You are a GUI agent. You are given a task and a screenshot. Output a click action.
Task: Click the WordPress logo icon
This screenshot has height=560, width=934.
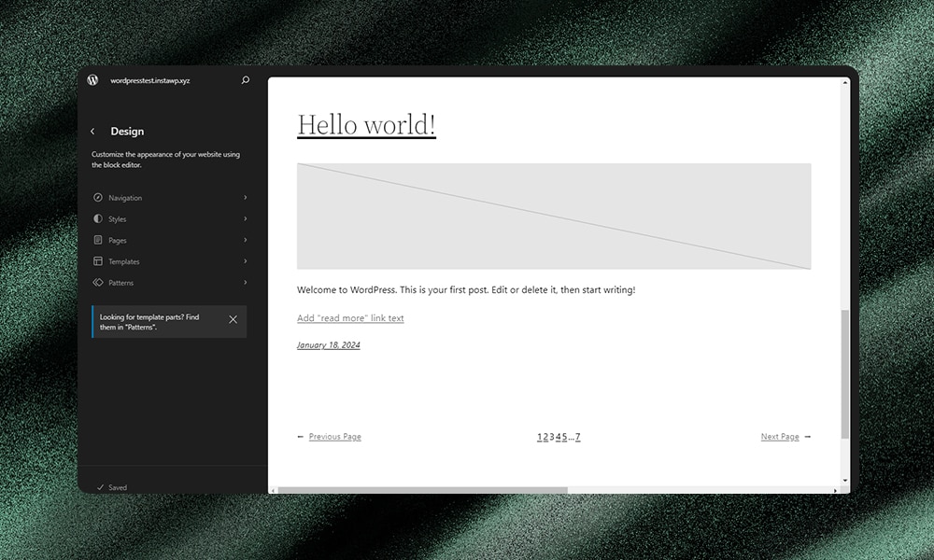pos(92,80)
